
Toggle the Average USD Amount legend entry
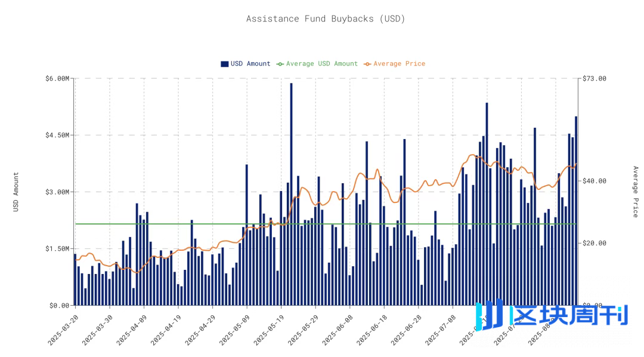pyautogui.click(x=321, y=64)
